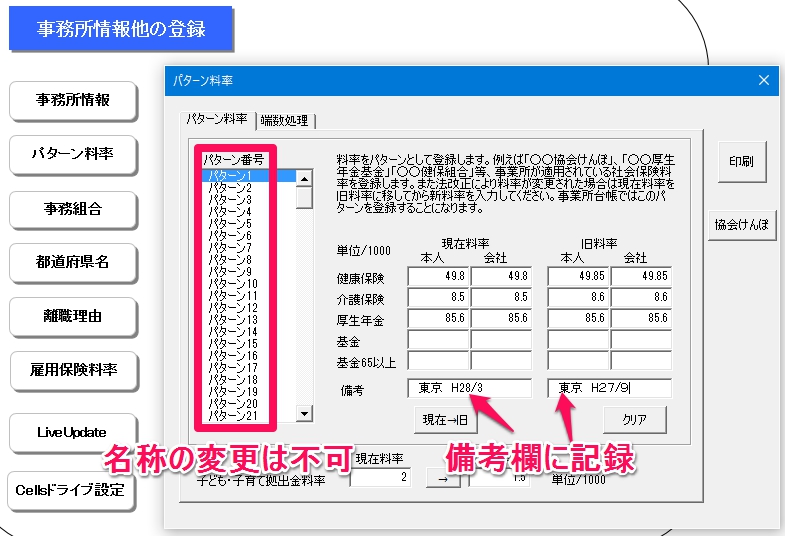Viewport: 785px width, 536px height.
Task: Click 子ども・子育て拠出金料率 current rate field
Action: [x=380, y=477]
